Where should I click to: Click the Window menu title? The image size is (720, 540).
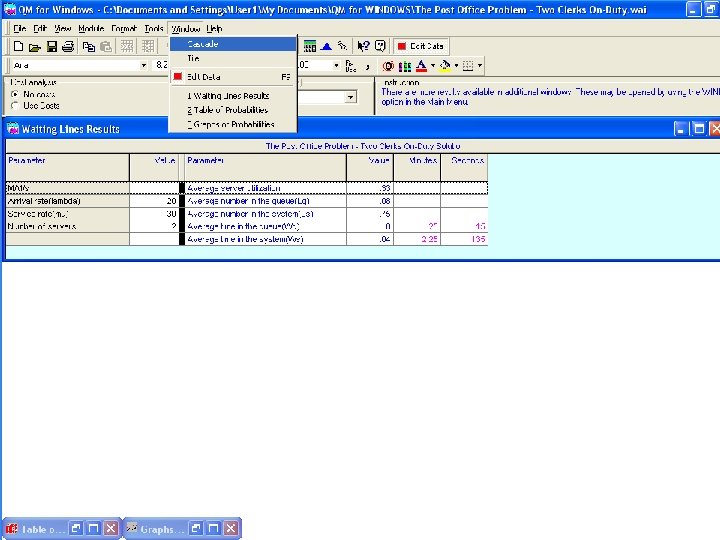pyautogui.click(x=186, y=28)
